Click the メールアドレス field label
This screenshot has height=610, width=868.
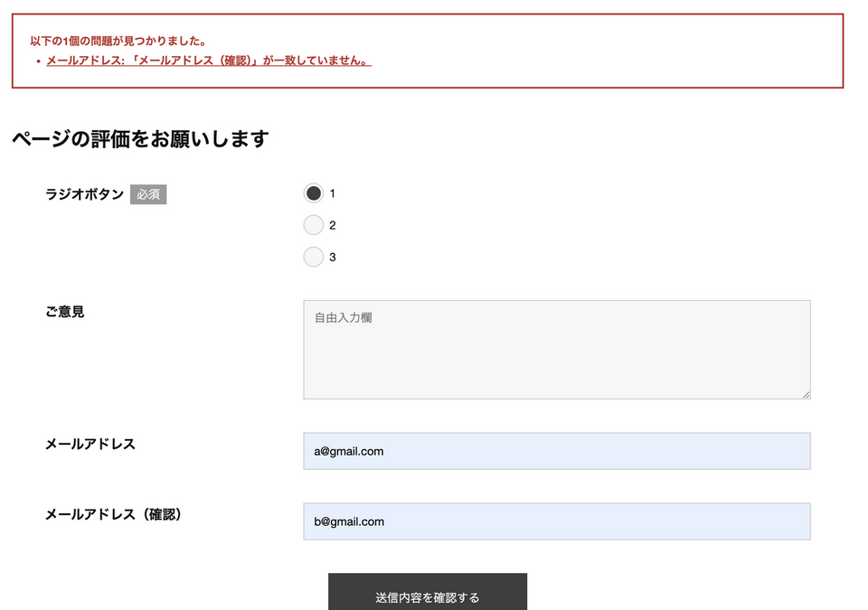point(90,444)
